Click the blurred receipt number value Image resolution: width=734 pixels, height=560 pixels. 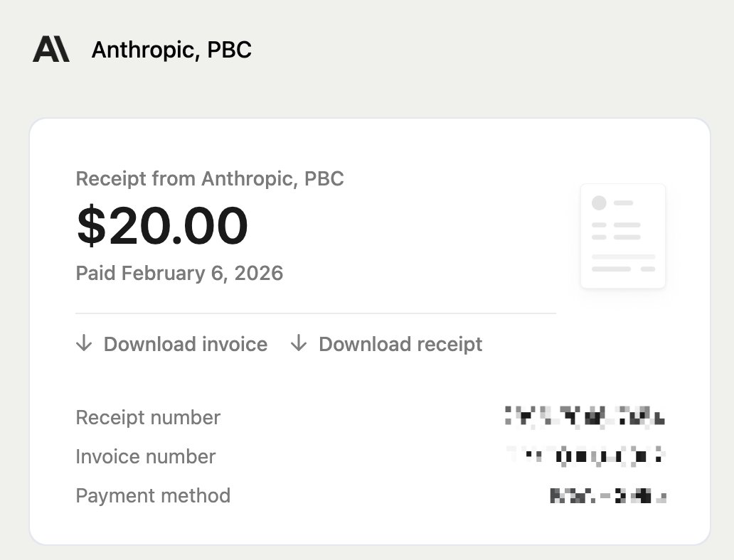(585, 416)
